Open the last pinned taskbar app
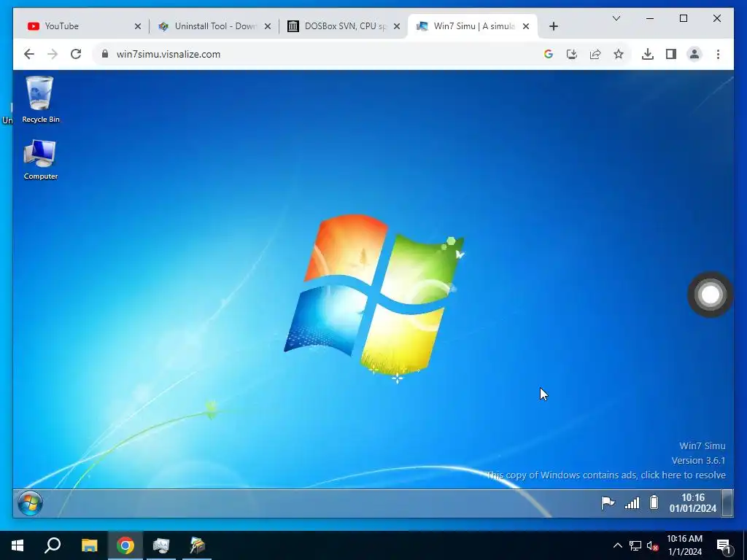 (197, 545)
